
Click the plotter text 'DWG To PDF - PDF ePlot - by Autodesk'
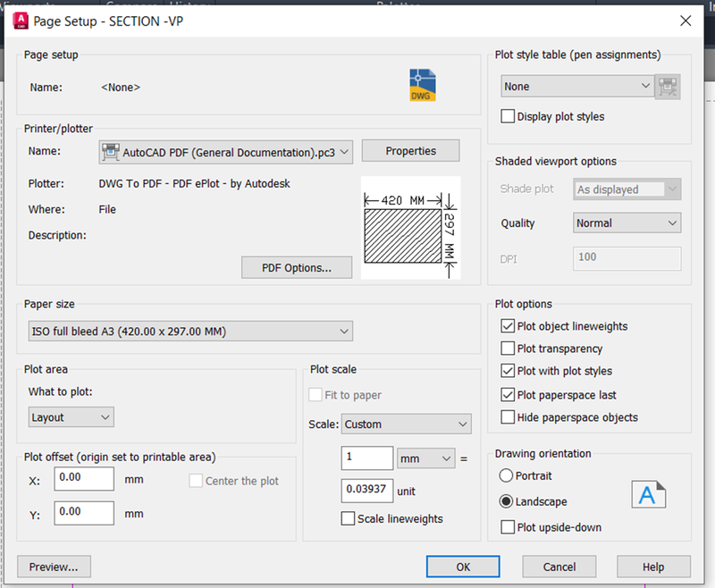[194, 184]
